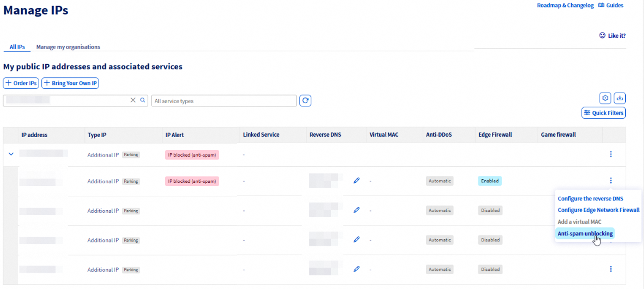Click the Reverse DNS column header
The image size is (644, 289).
click(325, 135)
